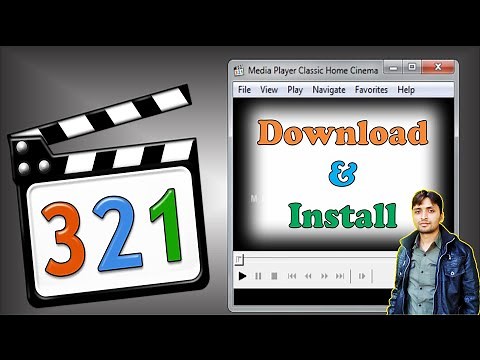Open the File menu

tap(244, 90)
